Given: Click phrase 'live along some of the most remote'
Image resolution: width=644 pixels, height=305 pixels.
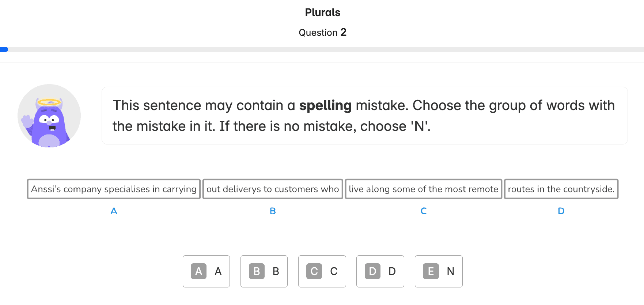Looking at the screenshot, I should (423, 189).
